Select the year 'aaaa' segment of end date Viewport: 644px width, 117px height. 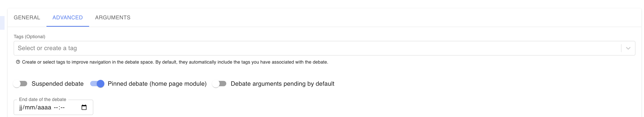point(44,108)
